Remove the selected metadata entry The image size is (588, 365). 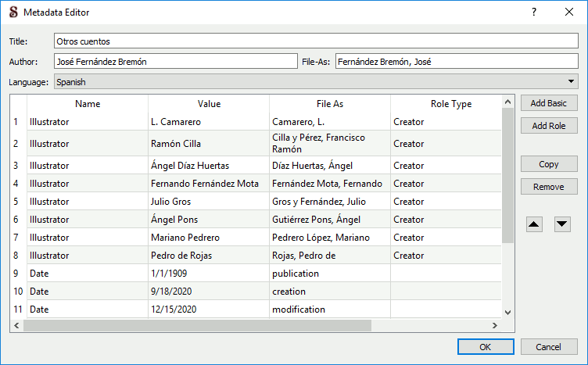(549, 187)
